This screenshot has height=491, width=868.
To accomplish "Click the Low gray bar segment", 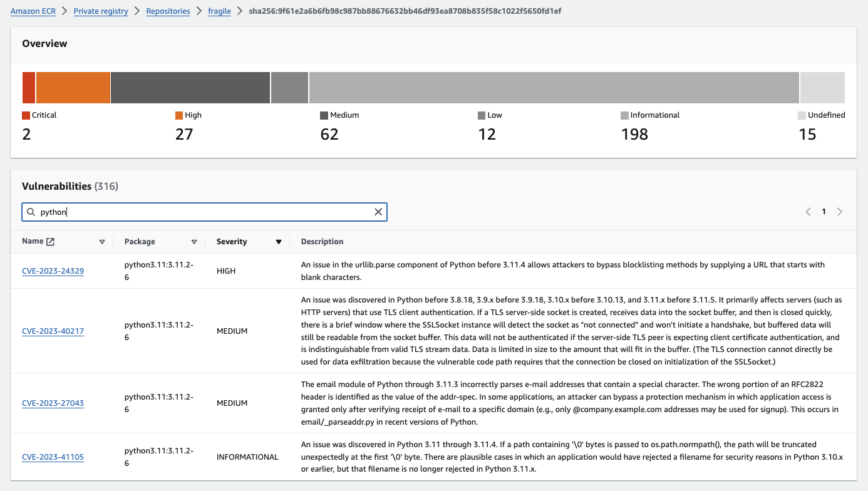I will (290, 88).
